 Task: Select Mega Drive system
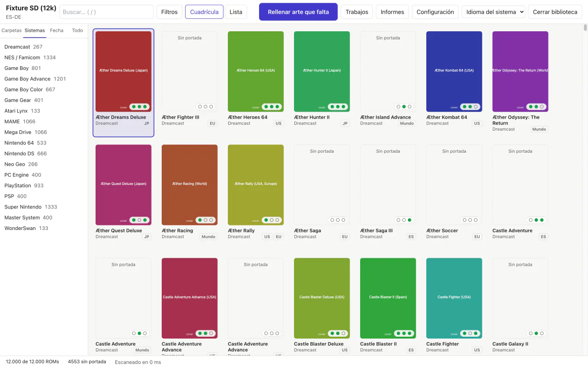coord(44,132)
